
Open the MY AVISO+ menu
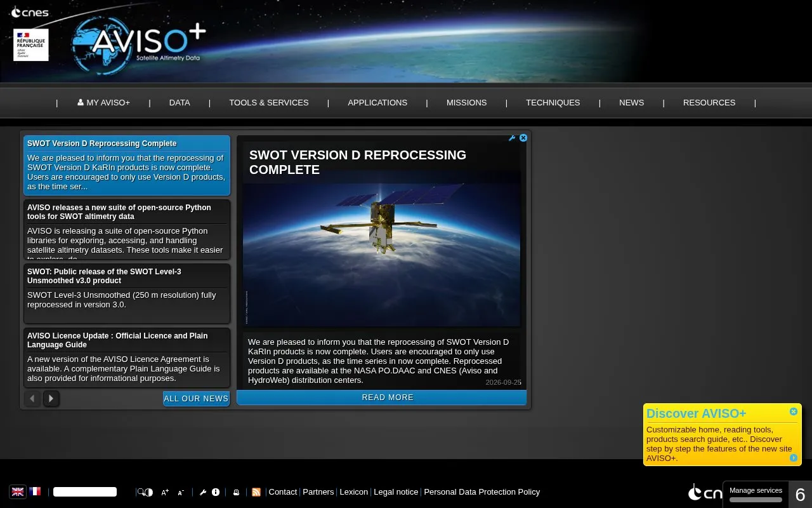coord(103,102)
